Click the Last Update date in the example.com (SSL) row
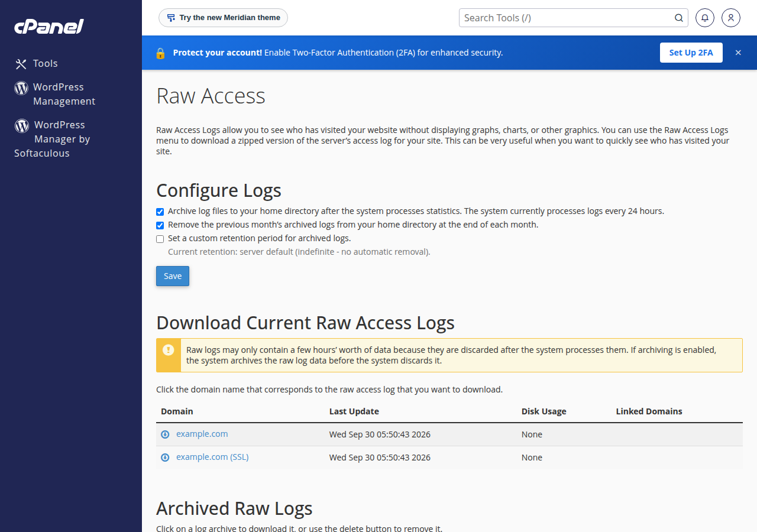This screenshot has width=757, height=532. 380,458
